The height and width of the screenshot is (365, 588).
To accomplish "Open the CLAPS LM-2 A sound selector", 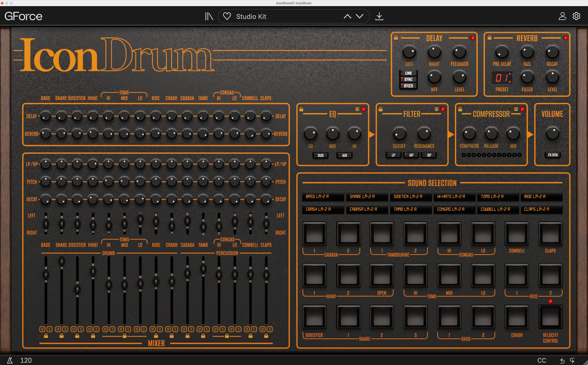I will point(542,209).
